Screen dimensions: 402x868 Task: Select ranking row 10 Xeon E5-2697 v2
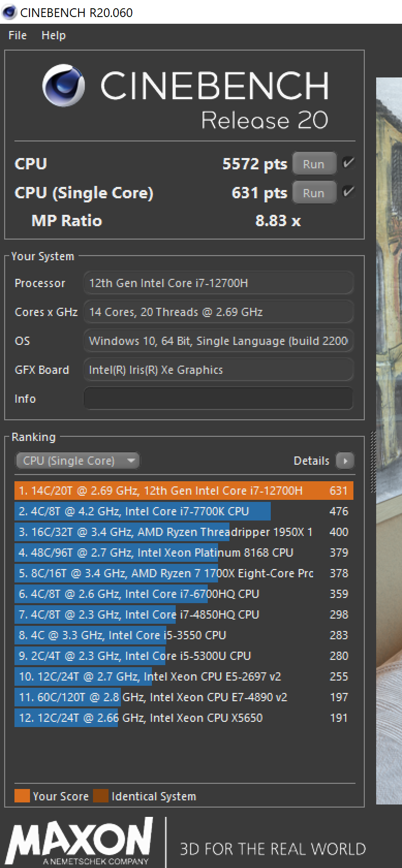coord(184,676)
